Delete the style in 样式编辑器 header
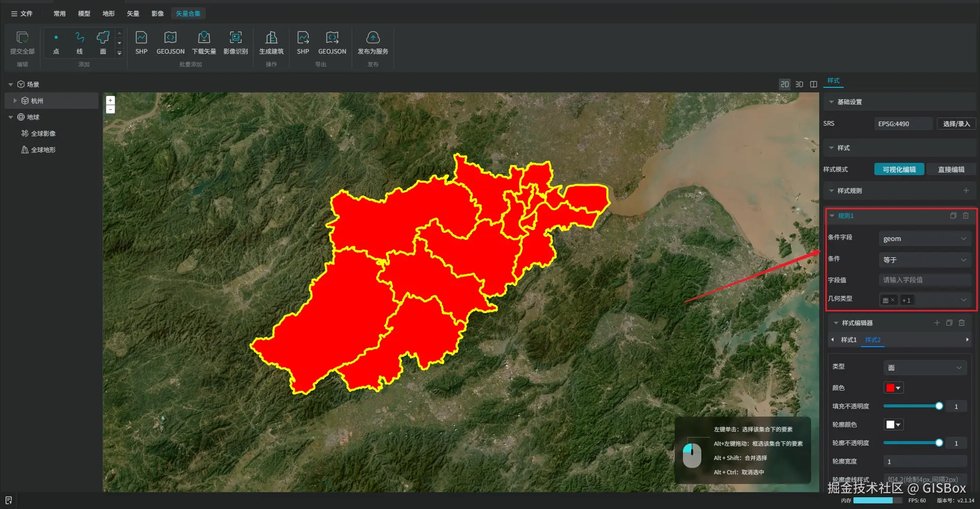Viewport: 980px width, 509px height. tap(962, 323)
